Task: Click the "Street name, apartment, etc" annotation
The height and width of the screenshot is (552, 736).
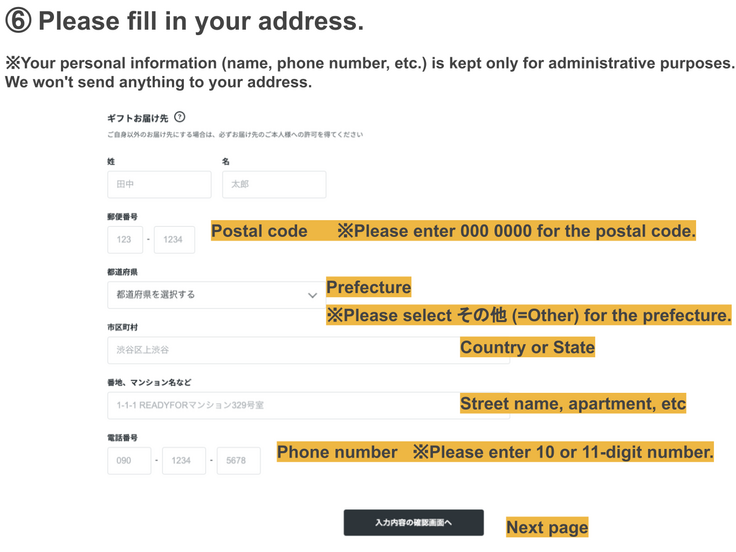Action: click(x=573, y=404)
